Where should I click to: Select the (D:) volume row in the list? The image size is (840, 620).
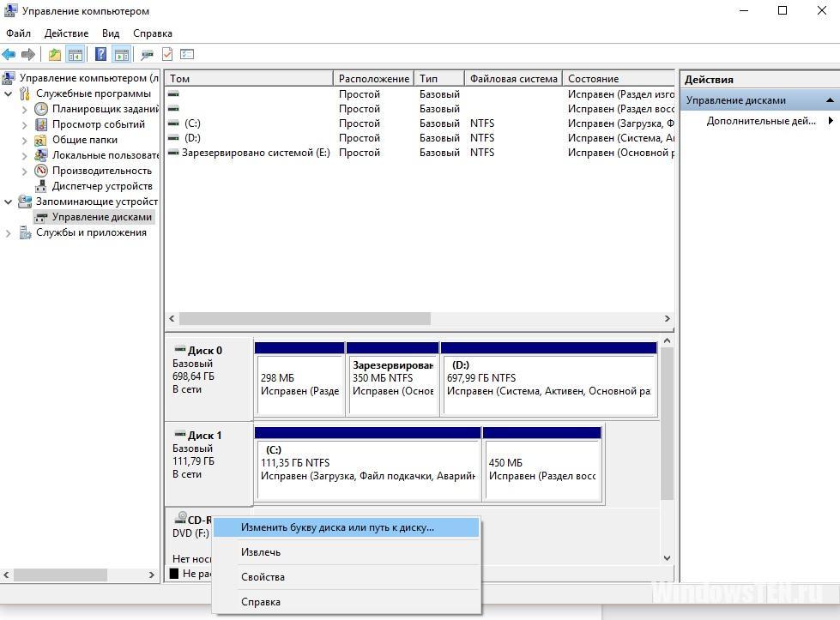(x=420, y=137)
